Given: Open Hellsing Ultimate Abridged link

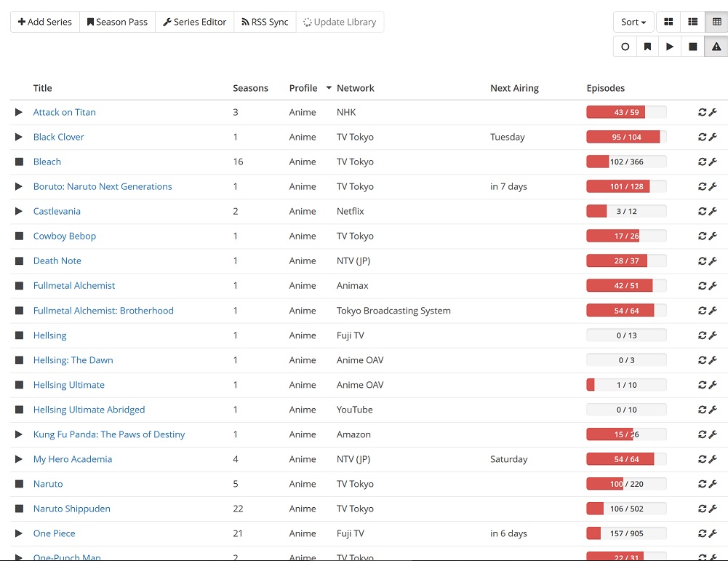Looking at the screenshot, I should [x=89, y=410].
